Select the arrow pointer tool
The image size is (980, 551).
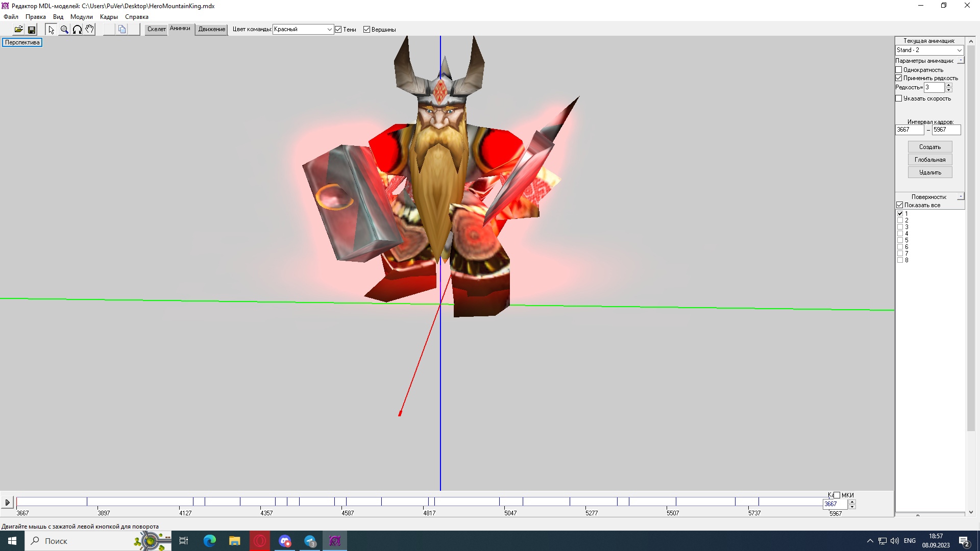coord(51,30)
